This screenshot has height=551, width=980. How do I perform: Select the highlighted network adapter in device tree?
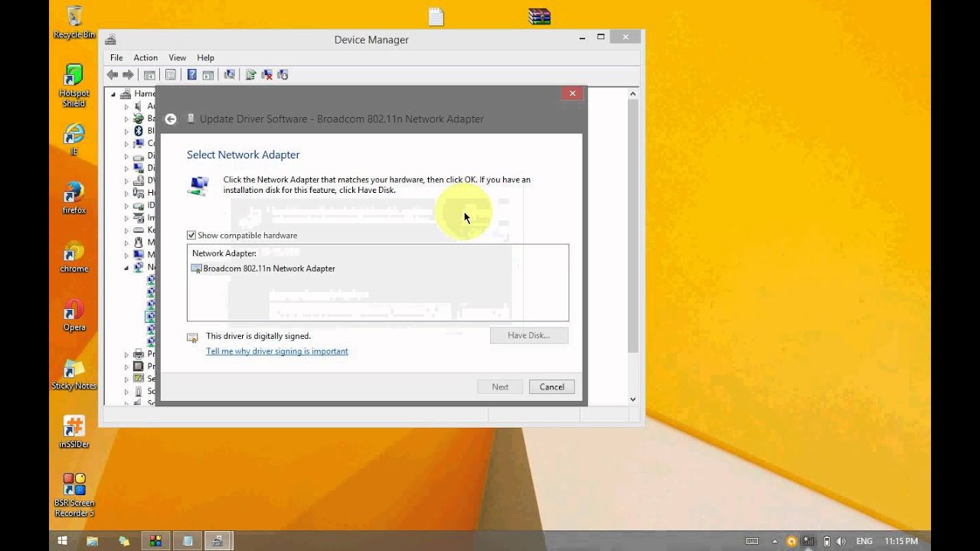click(x=151, y=316)
